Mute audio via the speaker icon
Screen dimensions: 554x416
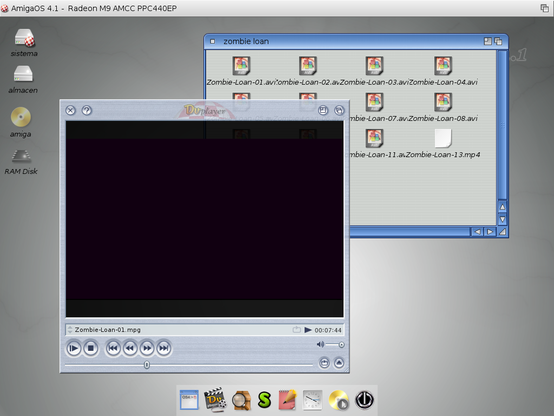[320, 344]
